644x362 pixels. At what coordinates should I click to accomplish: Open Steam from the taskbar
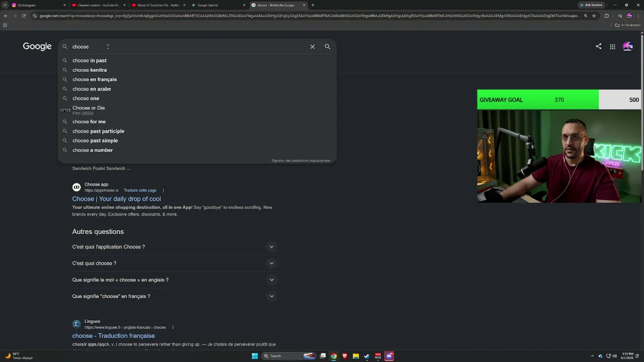pyautogui.click(x=367, y=356)
